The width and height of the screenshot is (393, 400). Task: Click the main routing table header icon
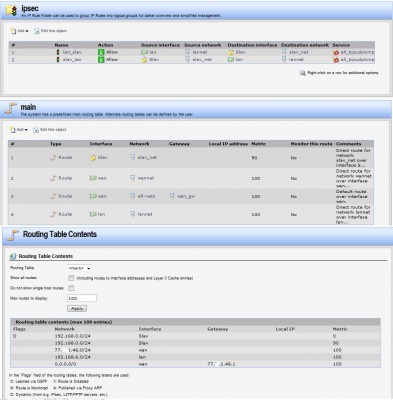coord(11,109)
